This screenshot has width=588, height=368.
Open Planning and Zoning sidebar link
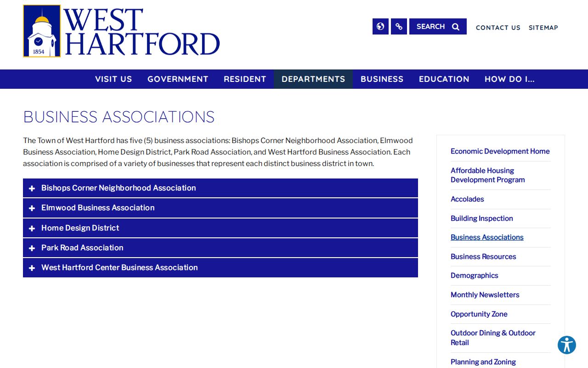tap(483, 362)
